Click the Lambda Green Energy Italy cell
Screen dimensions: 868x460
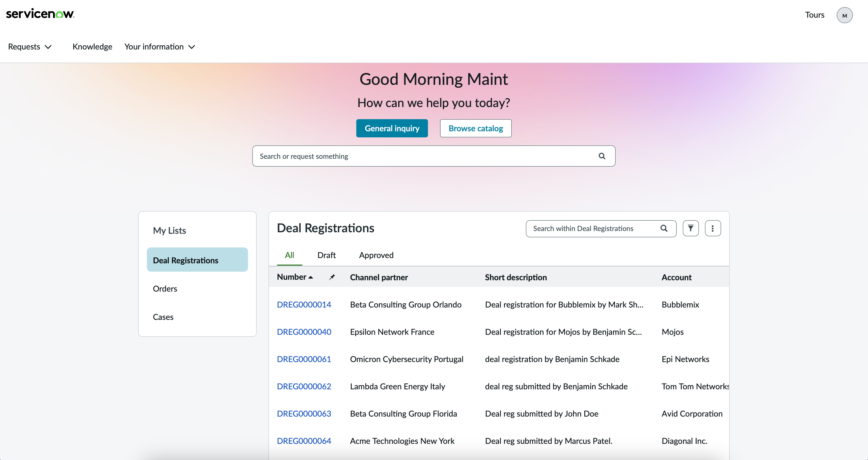click(397, 387)
